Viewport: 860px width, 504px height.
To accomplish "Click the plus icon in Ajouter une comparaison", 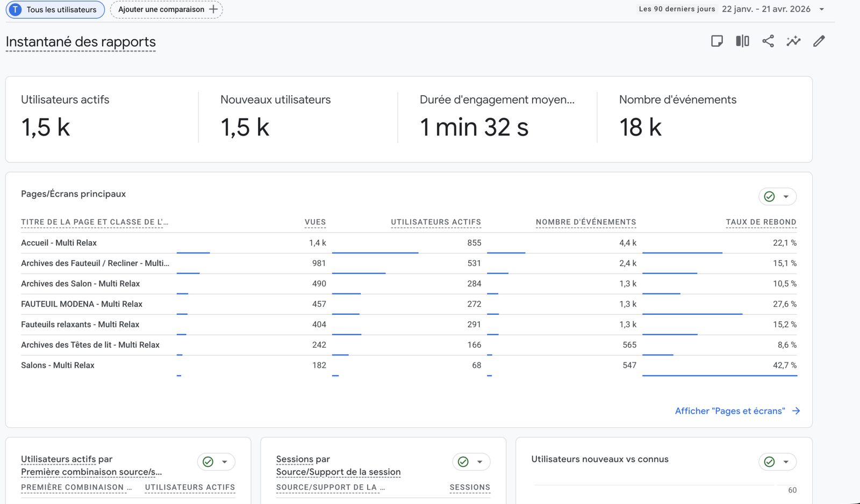I will (x=213, y=9).
